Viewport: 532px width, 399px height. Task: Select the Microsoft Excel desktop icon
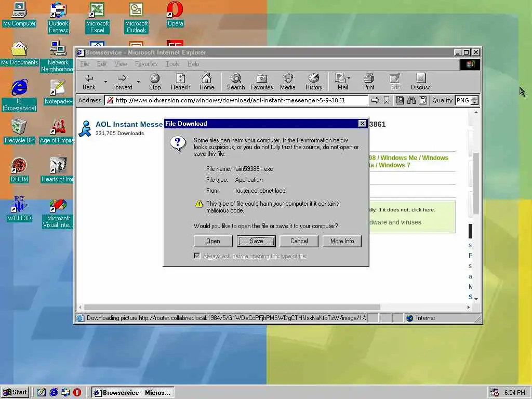pyautogui.click(x=97, y=18)
